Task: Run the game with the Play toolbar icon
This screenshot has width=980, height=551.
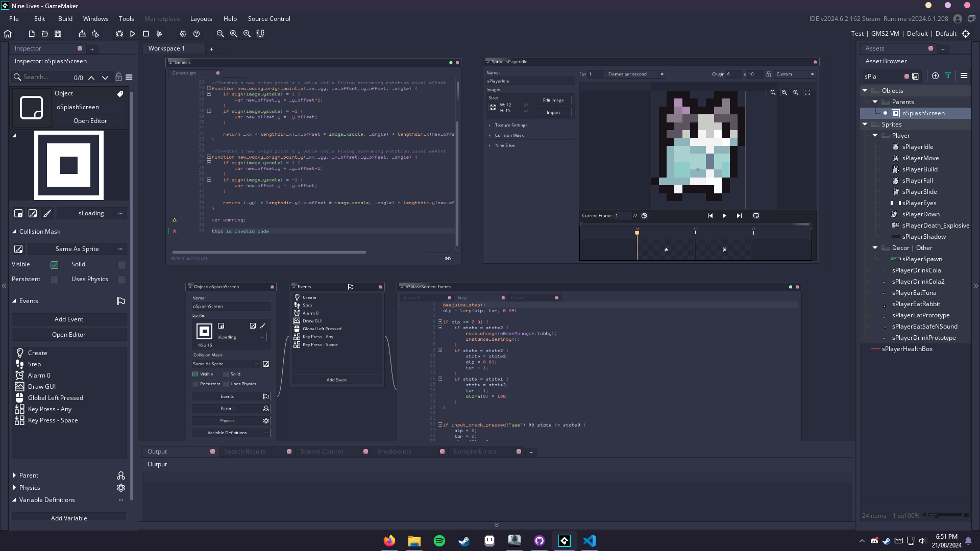Action: 133,34
